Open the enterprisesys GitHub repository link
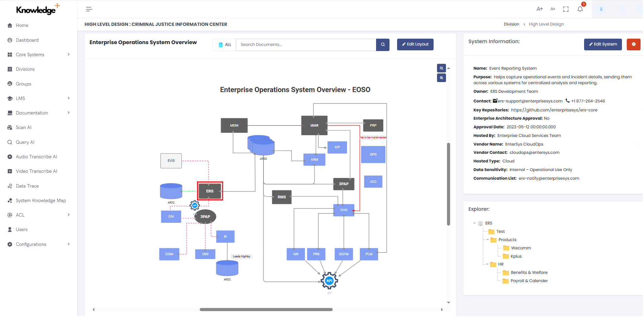 tap(554, 110)
